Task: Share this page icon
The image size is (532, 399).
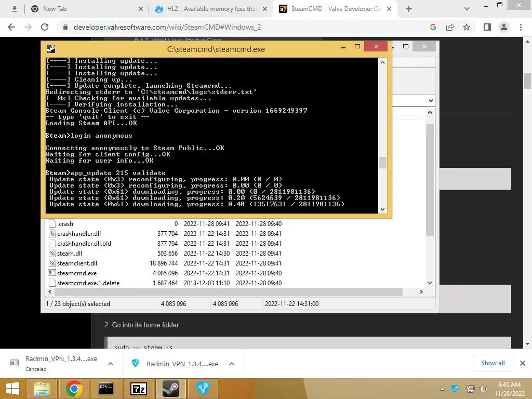Action: 450,27
